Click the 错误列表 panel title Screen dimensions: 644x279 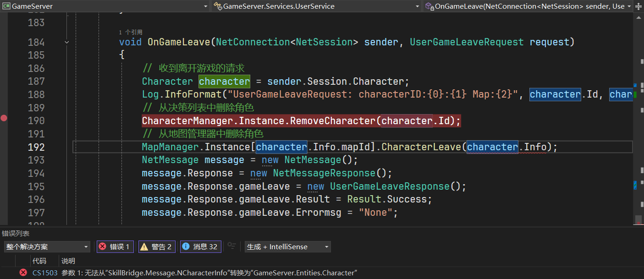tap(16, 234)
